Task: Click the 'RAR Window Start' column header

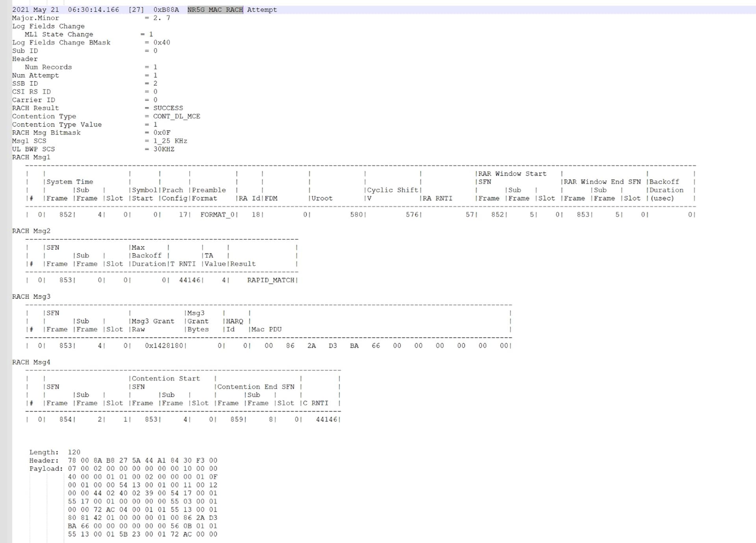Action: (512, 174)
